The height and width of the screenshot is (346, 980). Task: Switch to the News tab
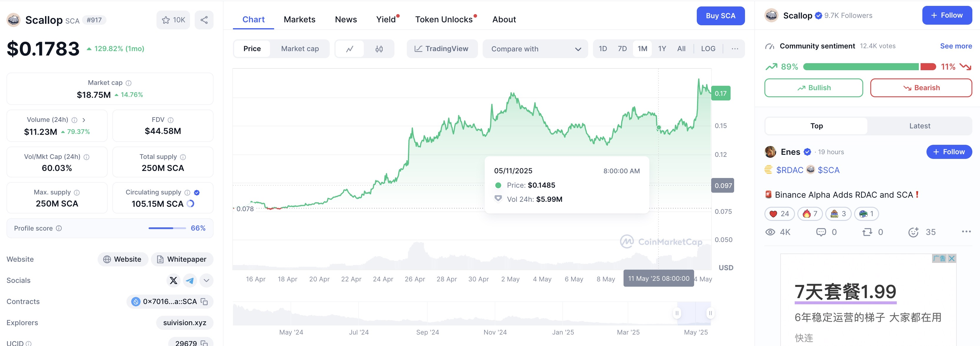coord(346,19)
